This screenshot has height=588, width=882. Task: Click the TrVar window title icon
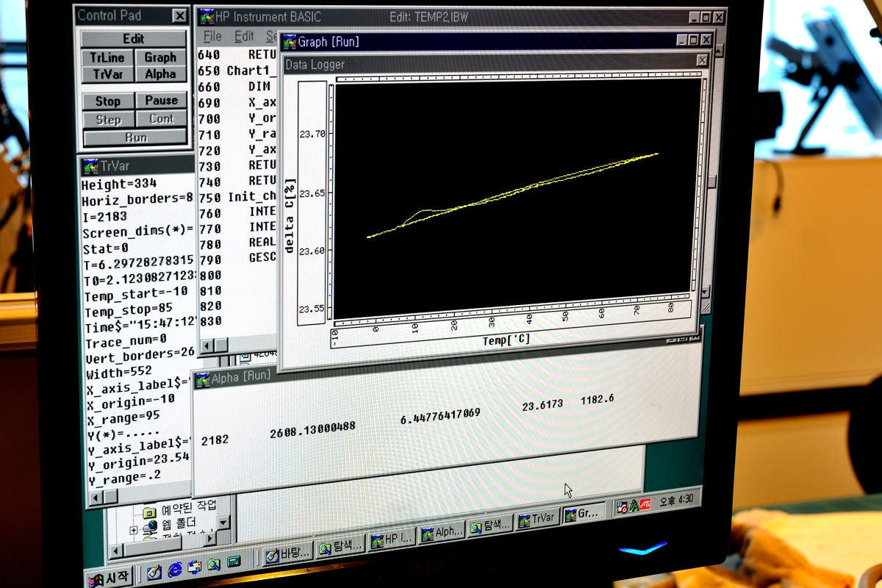click(x=91, y=166)
